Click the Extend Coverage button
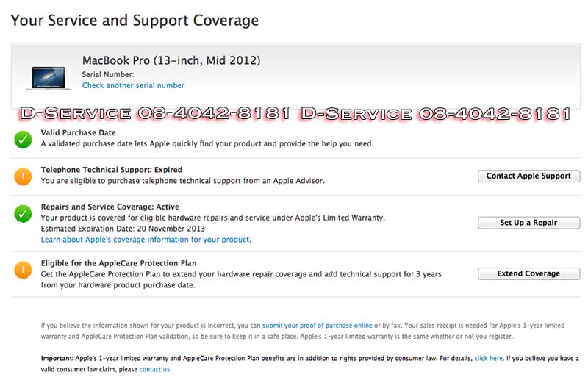588x383 pixels. tap(528, 273)
